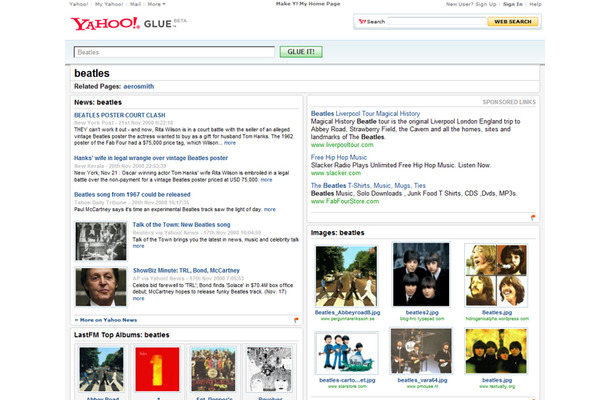This screenshot has width=610, height=400.
Task: Open the red 1 album cover
Action: 157,369
